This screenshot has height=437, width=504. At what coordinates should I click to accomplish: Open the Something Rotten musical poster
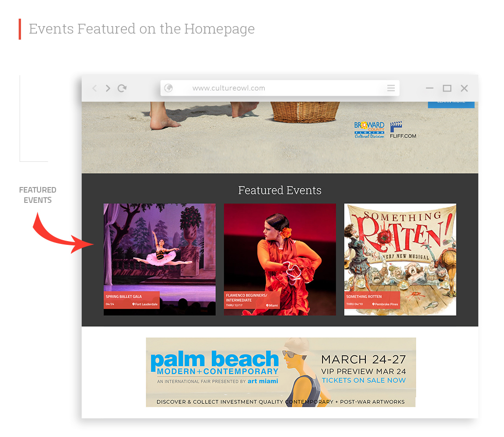[400, 247]
